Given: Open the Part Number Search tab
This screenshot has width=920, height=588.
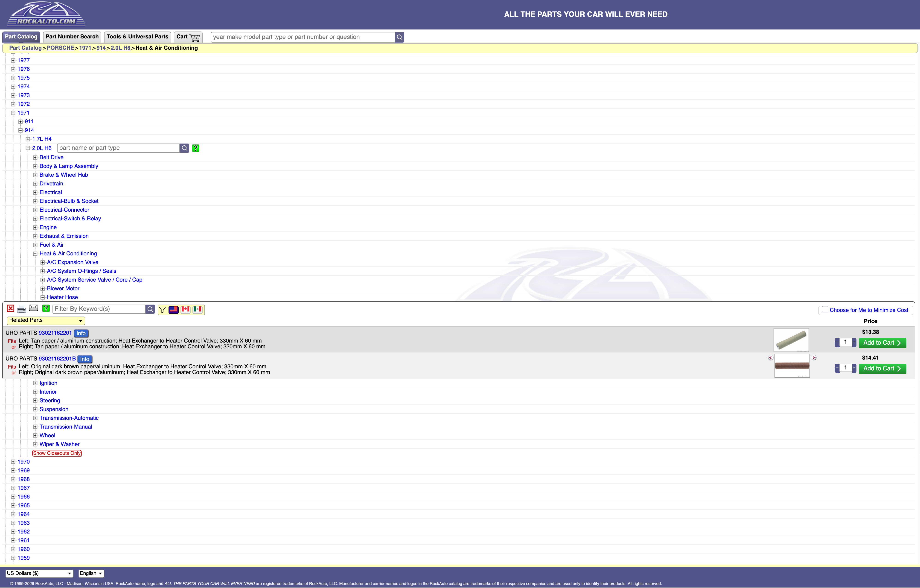Looking at the screenshot, I should [x=72, y=37].
